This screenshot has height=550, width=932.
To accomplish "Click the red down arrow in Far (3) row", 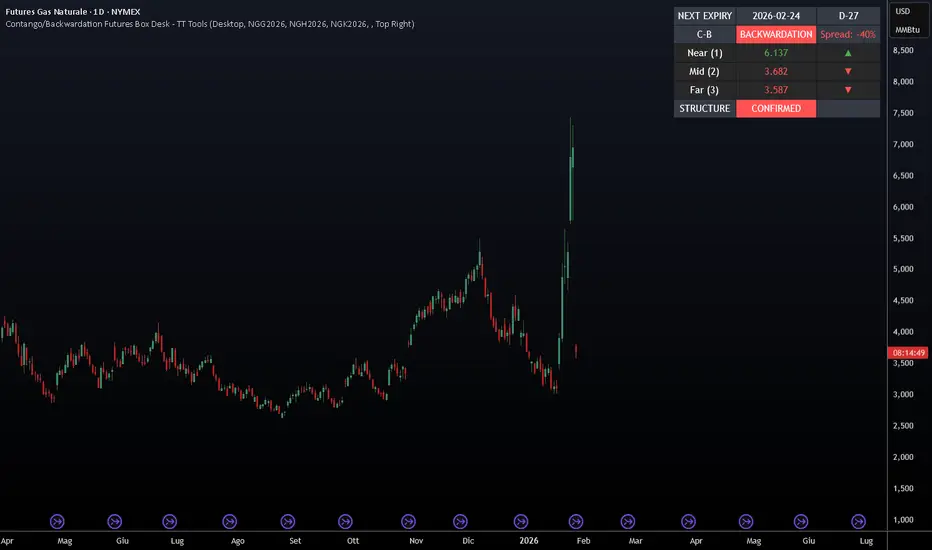I will pyautogui.click(x=848, y=90).
